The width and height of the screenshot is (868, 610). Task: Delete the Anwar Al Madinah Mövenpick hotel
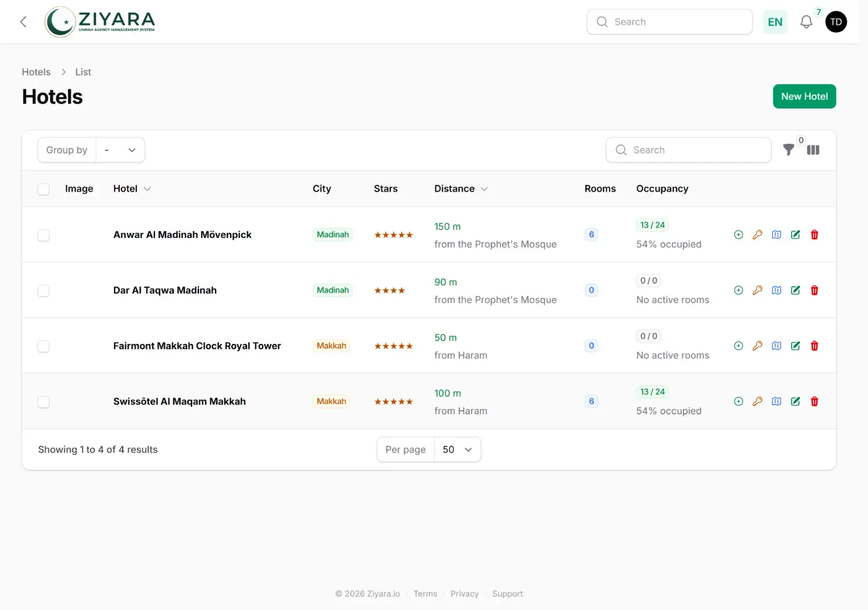coord(815,235)
